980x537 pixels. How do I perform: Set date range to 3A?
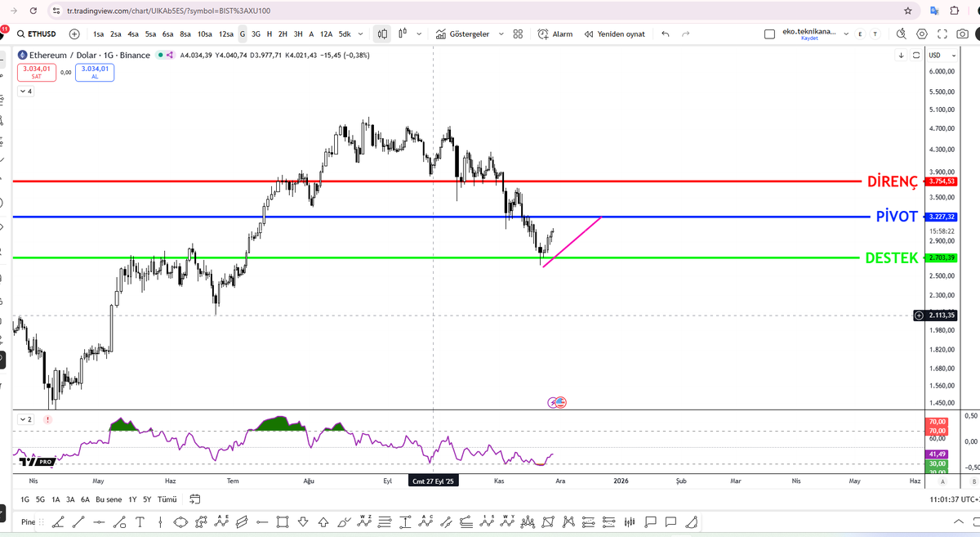(x=71, y=499)
